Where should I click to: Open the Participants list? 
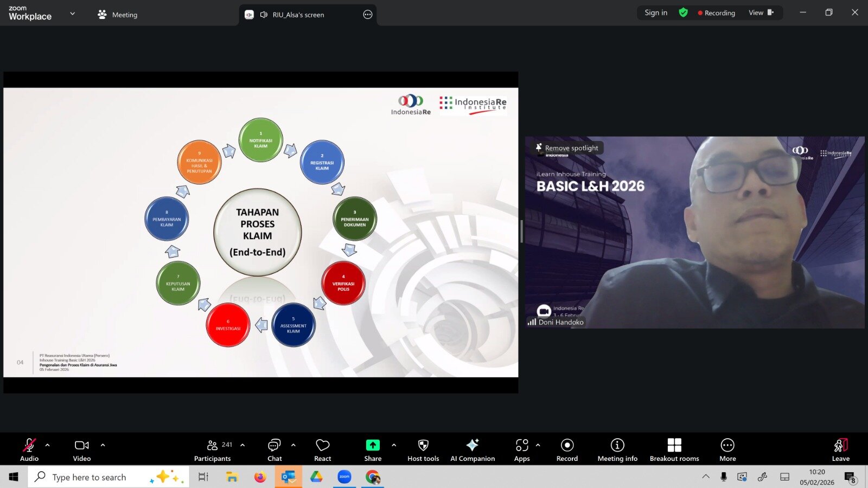coord(213,450)
